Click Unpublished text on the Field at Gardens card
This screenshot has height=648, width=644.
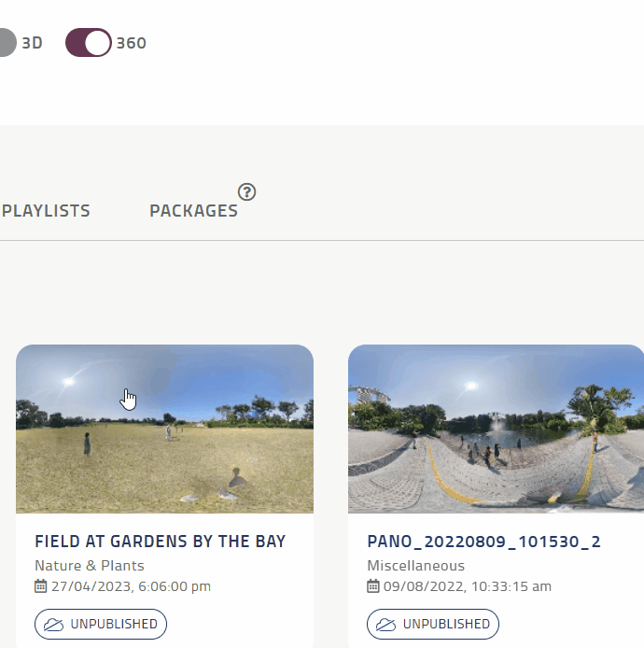[x=114, y=624]
